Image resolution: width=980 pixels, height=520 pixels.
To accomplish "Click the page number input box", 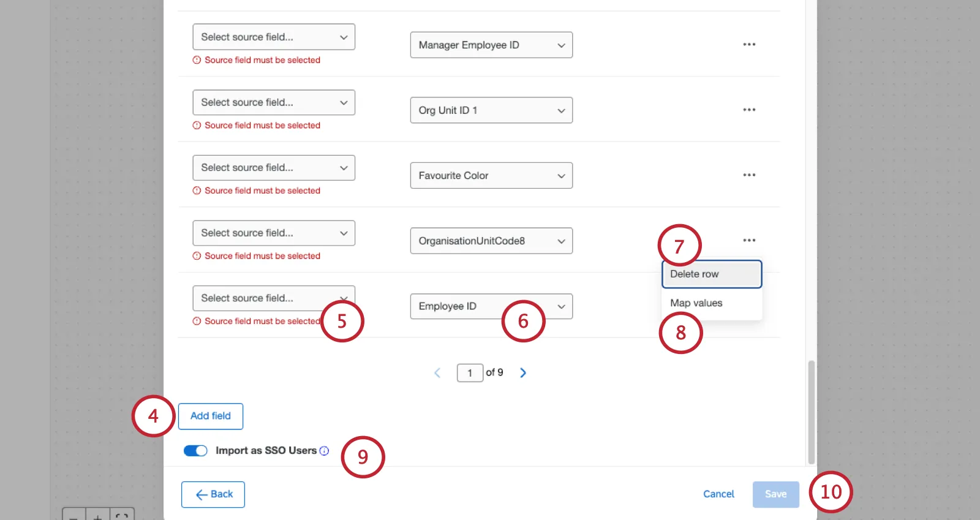I will point(470,373).
